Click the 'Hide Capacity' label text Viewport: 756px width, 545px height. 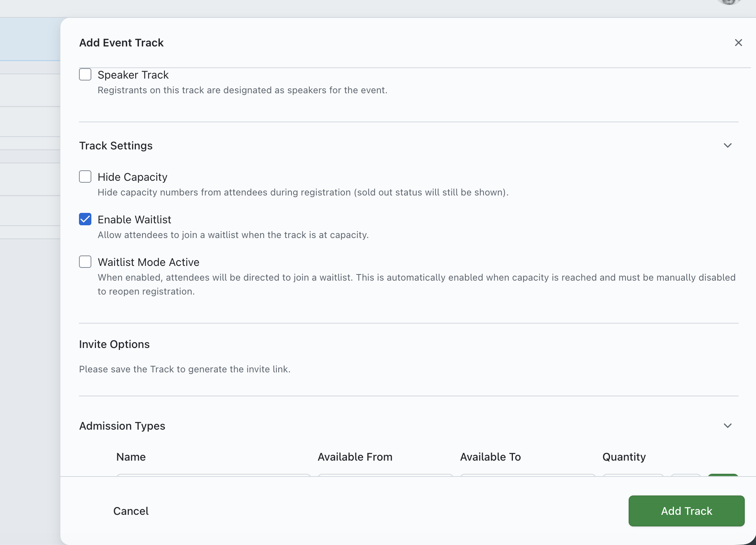coord(132,177)
